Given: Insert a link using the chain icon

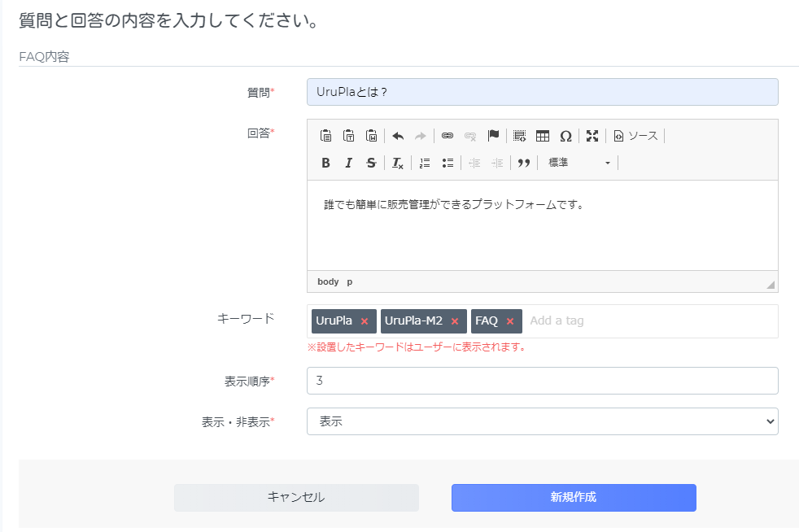Looking at the screenshot, I should pyautogui.click(x=448, y=136).
